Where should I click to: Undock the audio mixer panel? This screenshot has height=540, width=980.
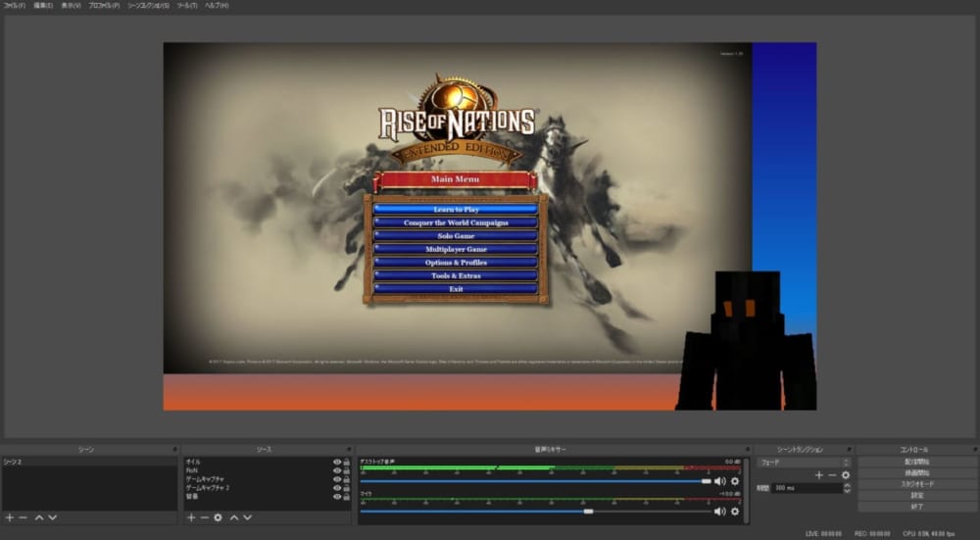(x=748, y=449)
